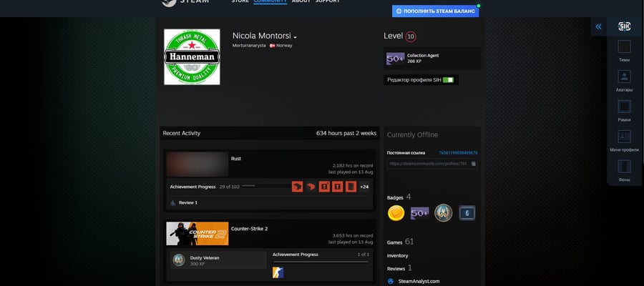Click the SIH logo icon

pyautogui.click(x=624, y=26)
